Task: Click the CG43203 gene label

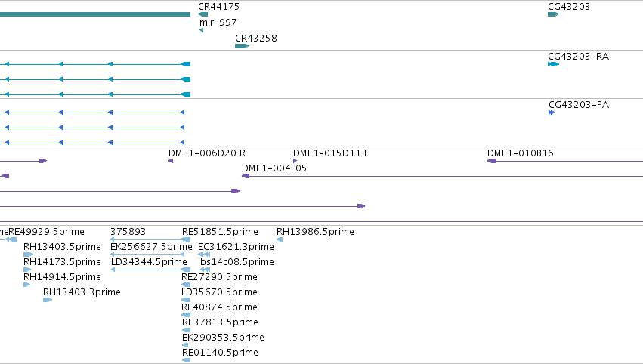Action: pos(569,7)
